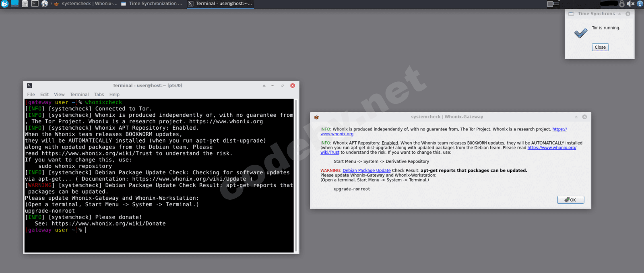Click the Enabled link in systemcheck
Screen dimensions: 644x273
coord(390,143)
